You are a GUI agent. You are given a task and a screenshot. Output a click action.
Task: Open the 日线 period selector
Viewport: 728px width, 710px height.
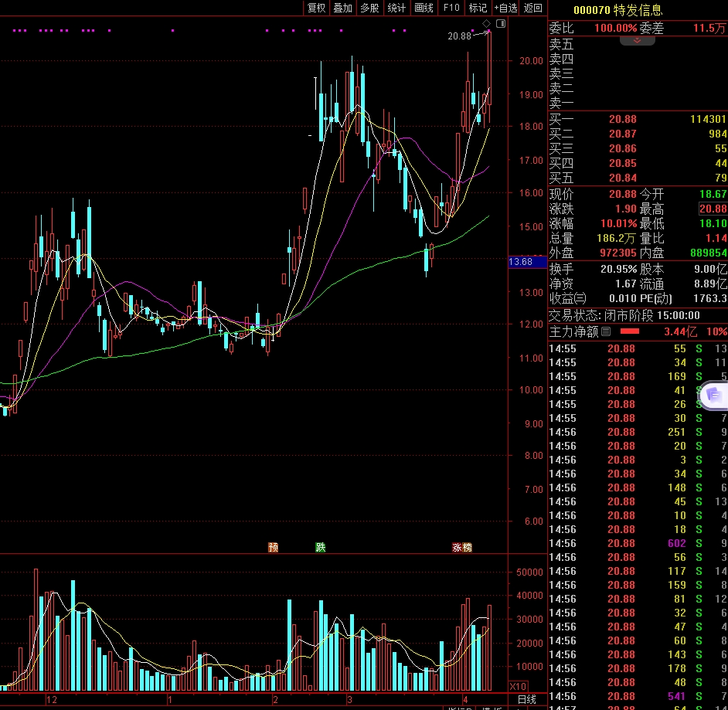pos(526,699)
